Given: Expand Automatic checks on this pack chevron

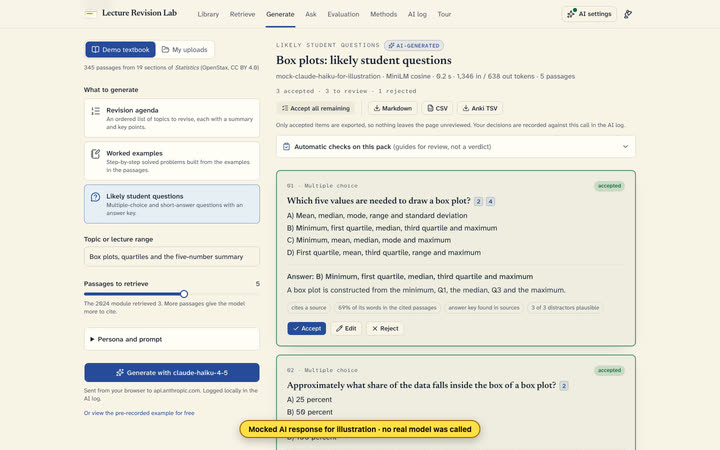Looking at the screenshot, I should 625,146.
